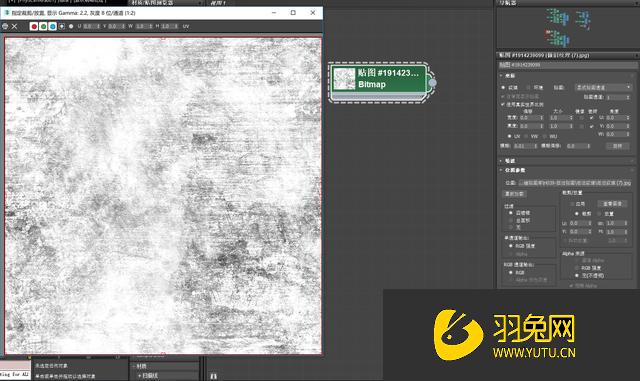Click the Bitmap node output socket
Image resolution: width=640 pixels, height=381 pixels.
tap(432, 83)
